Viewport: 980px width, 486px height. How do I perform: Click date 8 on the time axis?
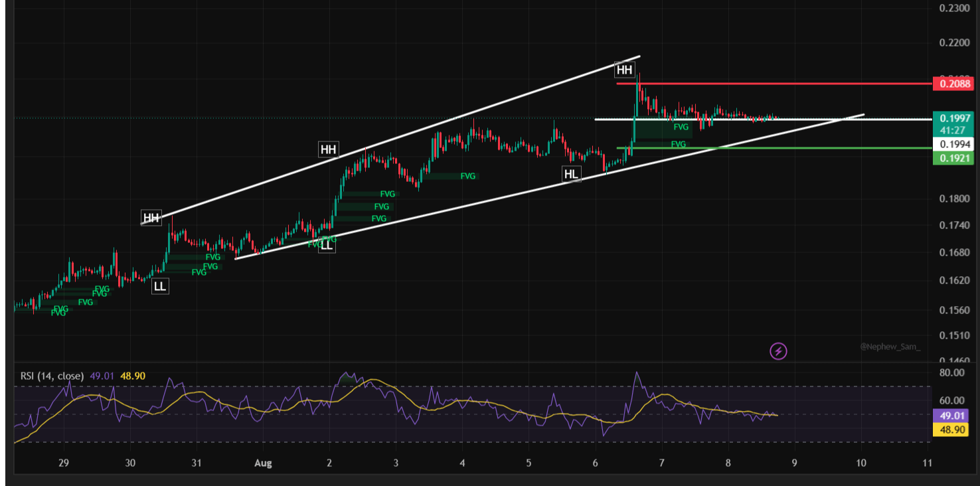point(728,463)
